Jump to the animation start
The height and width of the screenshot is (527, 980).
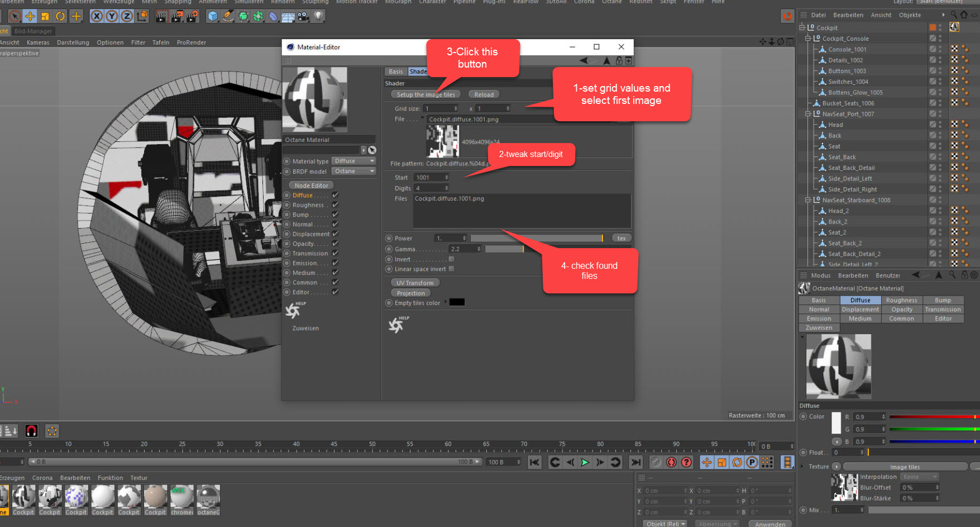tap(534, 462)
